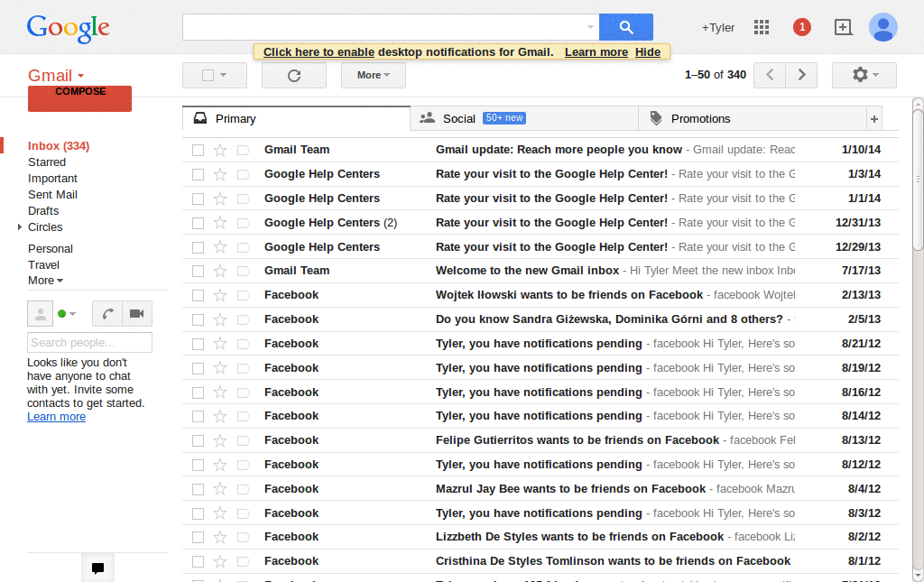Check the box for Gmail Team 1/10/14 email

click(x=198, y=150)
